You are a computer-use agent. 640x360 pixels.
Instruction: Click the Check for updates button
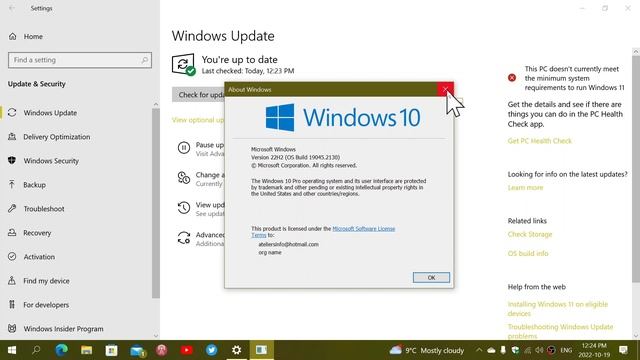click(x=198, y=95)
